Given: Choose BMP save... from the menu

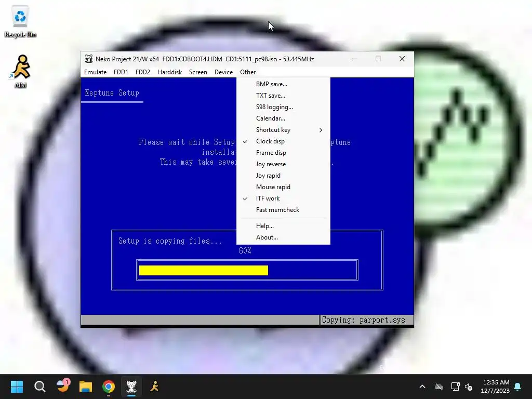Looking at the screenshot, I should coord(283,84).
